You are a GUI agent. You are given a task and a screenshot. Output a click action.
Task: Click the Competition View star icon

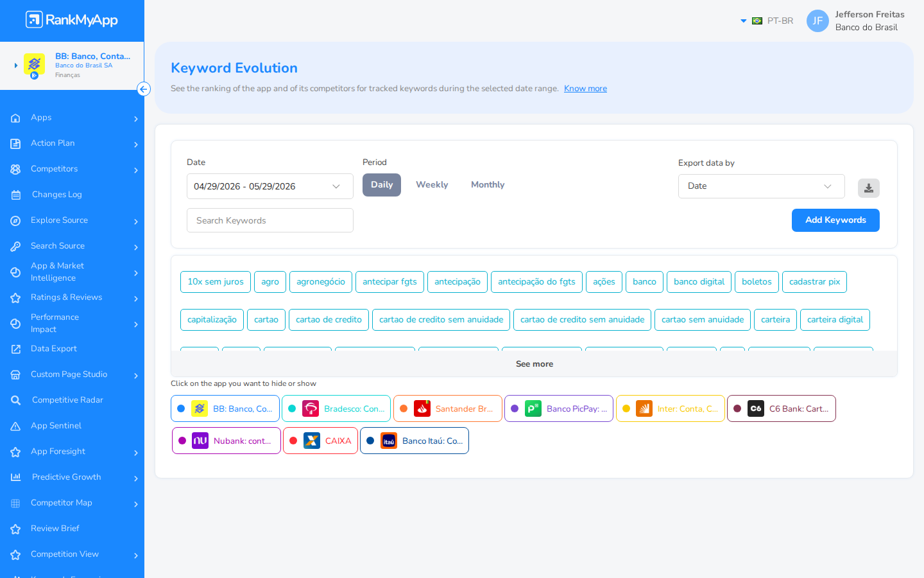point(16,555)
